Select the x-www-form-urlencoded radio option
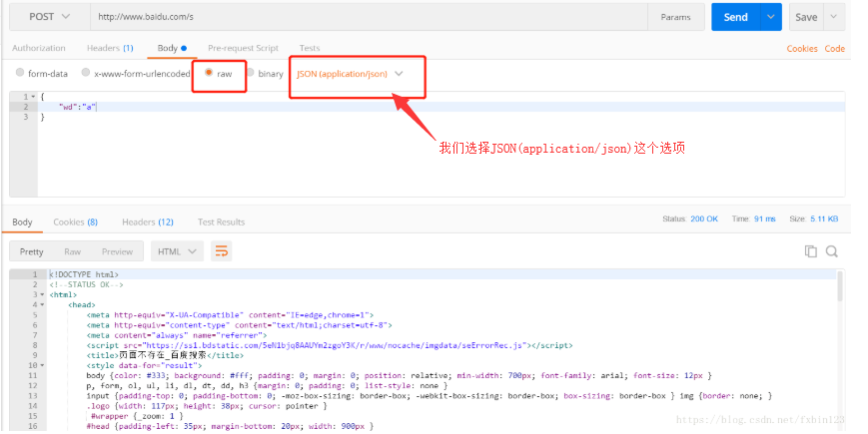 [x=86, y=73]
